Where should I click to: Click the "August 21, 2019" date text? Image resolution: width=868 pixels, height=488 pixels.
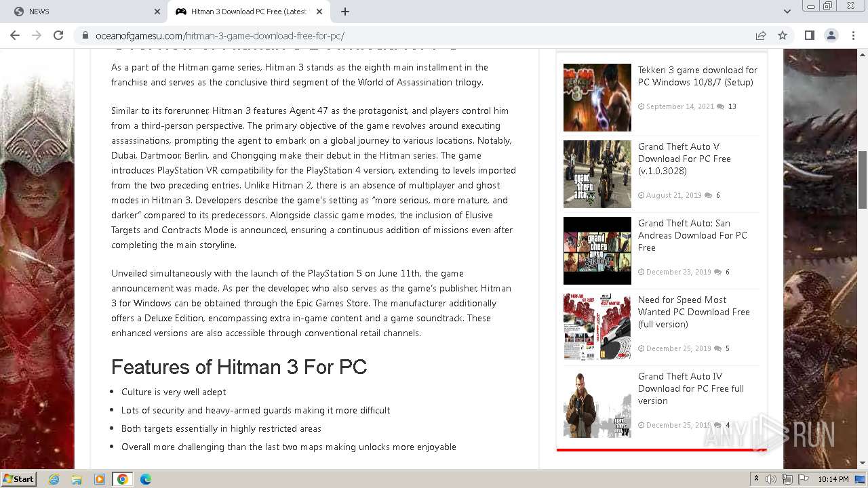[x=674, y=196]
